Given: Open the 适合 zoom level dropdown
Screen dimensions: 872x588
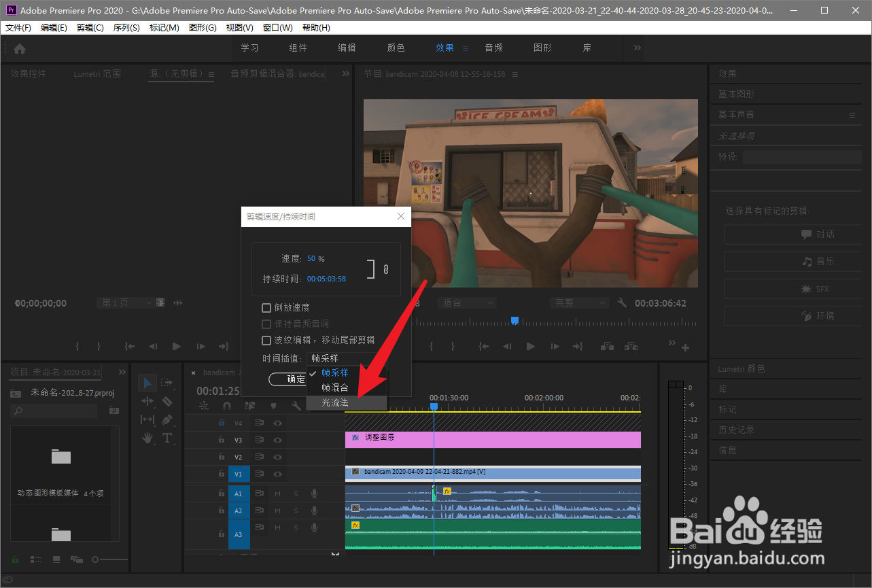Looking at the screenshot, I should 467,303.
